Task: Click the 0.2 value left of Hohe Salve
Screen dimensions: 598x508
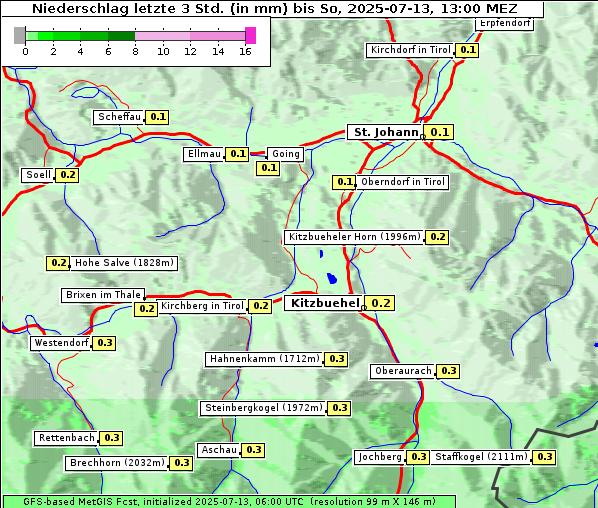Action: pyautogui.click(x=58, y=263)
